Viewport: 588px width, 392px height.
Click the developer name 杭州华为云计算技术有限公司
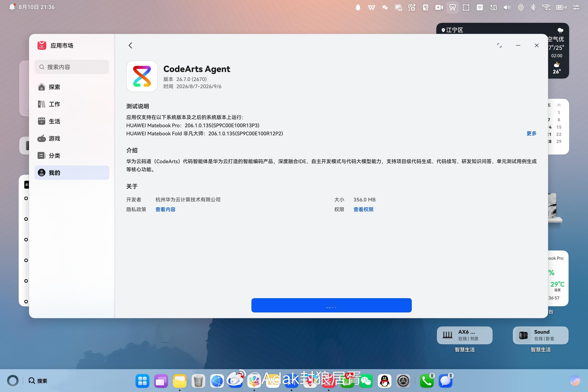click(188, 200)
